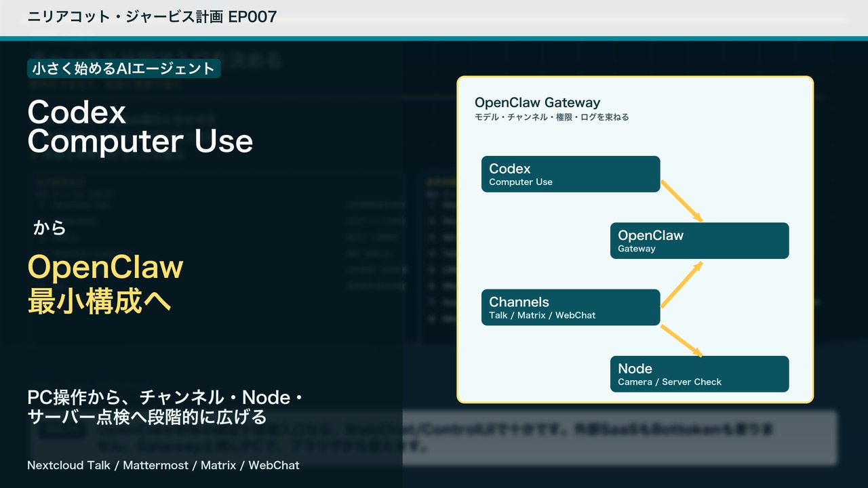Select the Channels Talk / Matrix / WebChat node
The width and height of the screenshot is (868, 488).
[570, 308]
